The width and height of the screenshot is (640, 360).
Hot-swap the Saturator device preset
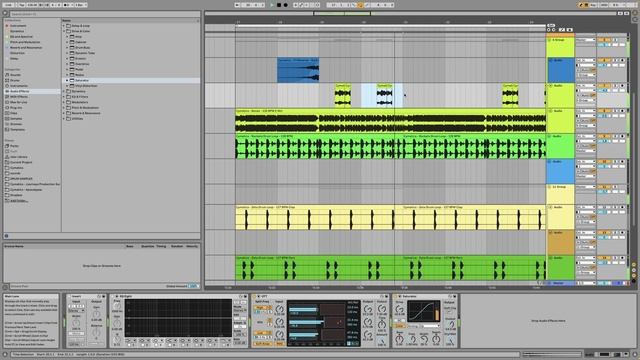pos(450,296)
